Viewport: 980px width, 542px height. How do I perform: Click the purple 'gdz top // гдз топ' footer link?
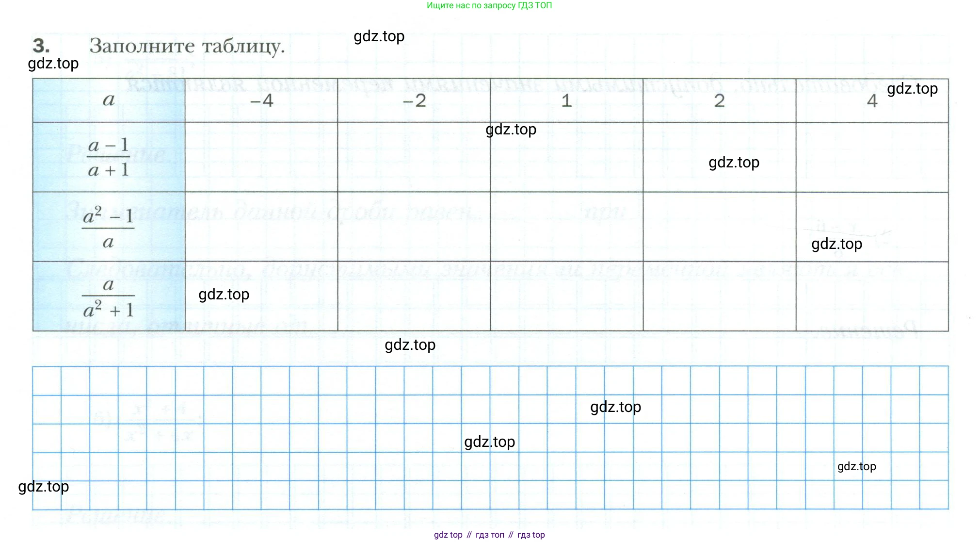point(489,535)
